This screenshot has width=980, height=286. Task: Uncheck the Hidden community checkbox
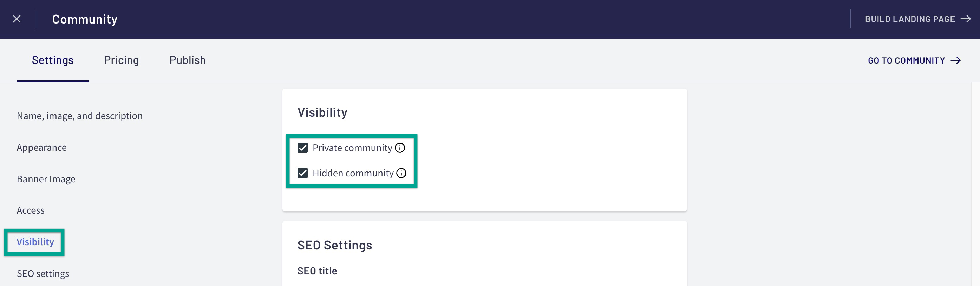[302, 173]
